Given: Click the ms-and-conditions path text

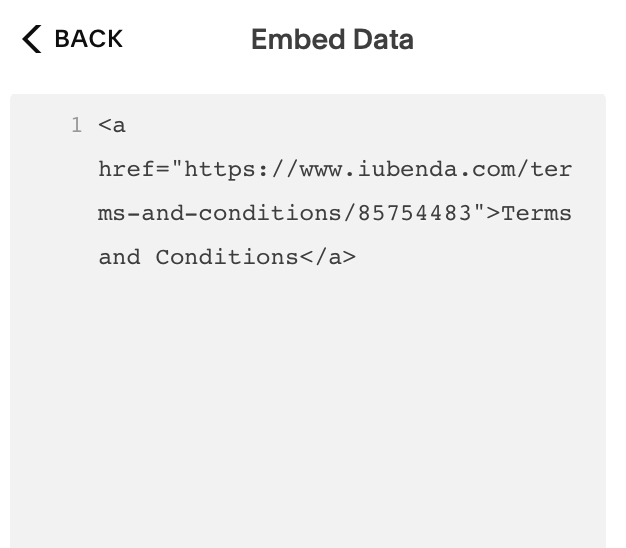Looking at the screenshot, I should pyautogui.click(x=220, y=214).
